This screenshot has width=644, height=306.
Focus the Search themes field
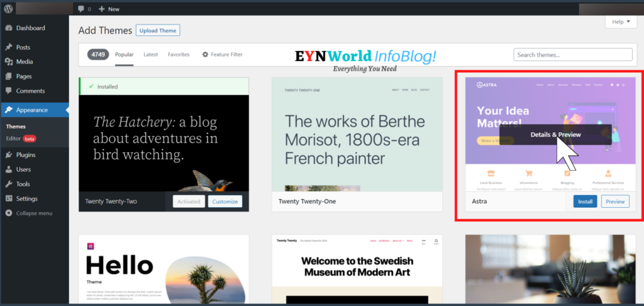point(573,55)
